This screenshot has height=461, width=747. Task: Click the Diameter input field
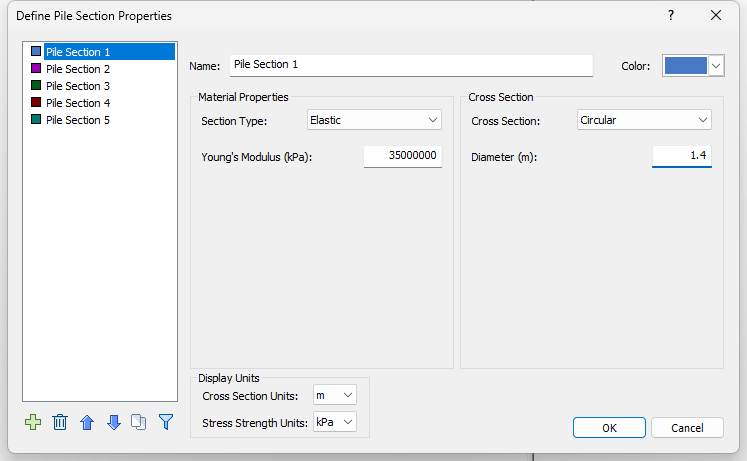(x=681, y=156)
